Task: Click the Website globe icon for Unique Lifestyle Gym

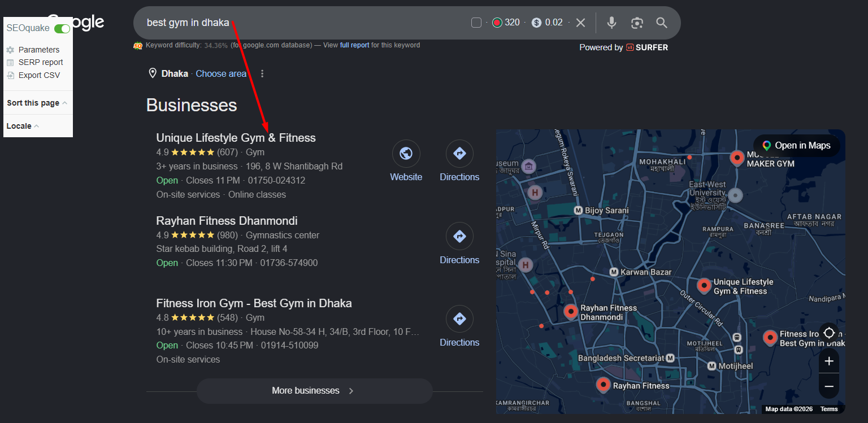Action: pyautogui.click(x=406, y=154)
